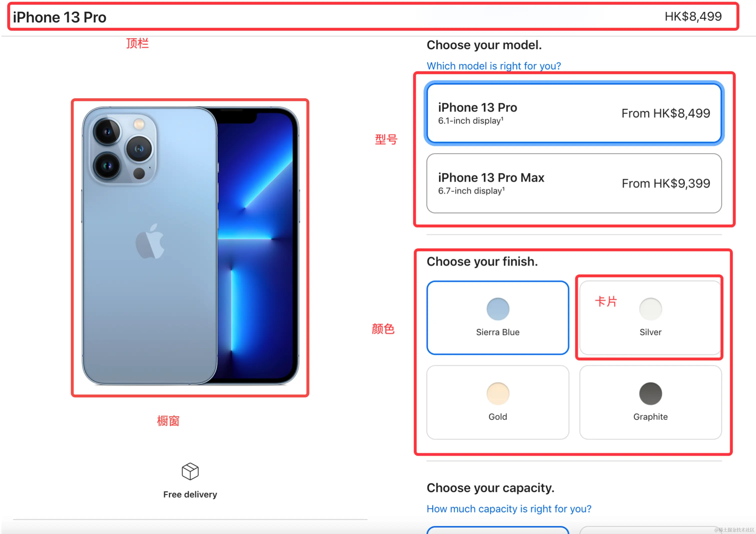Choose the Gold color circle
This screenshot has height=534, width=756.
pyautogui.click(x=497, y=393)
